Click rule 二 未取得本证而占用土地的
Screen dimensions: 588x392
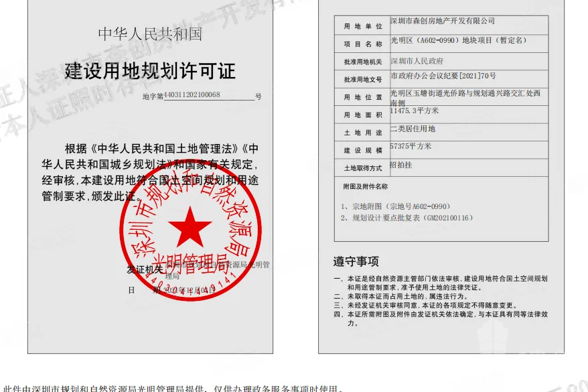click(401, 296)
